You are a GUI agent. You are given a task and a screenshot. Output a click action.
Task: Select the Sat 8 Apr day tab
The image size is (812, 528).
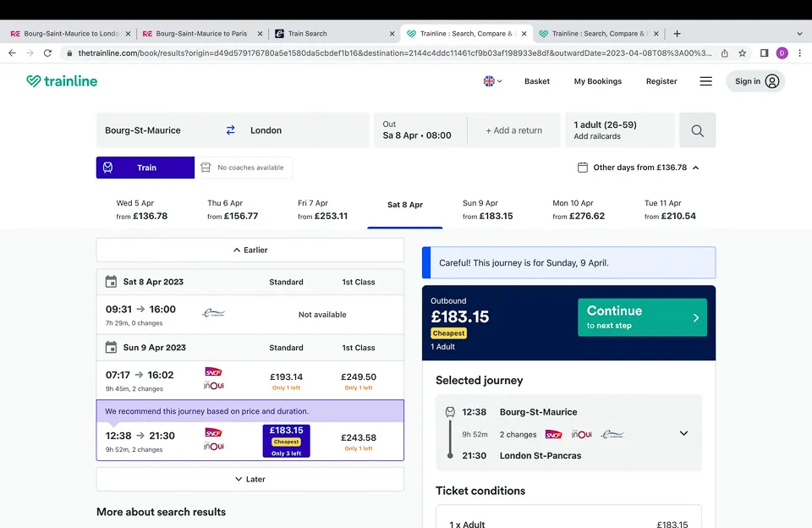pos(405,205)
